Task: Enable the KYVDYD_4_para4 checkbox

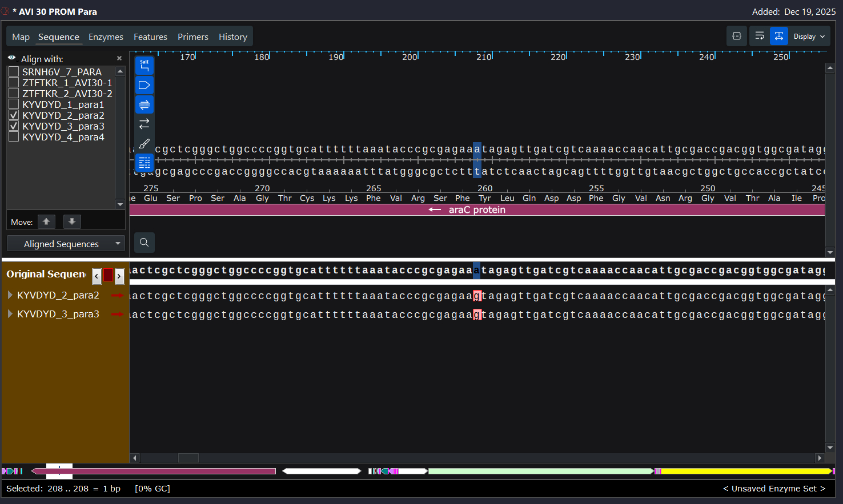Action: pyautogui.click(x=14, y=137)
